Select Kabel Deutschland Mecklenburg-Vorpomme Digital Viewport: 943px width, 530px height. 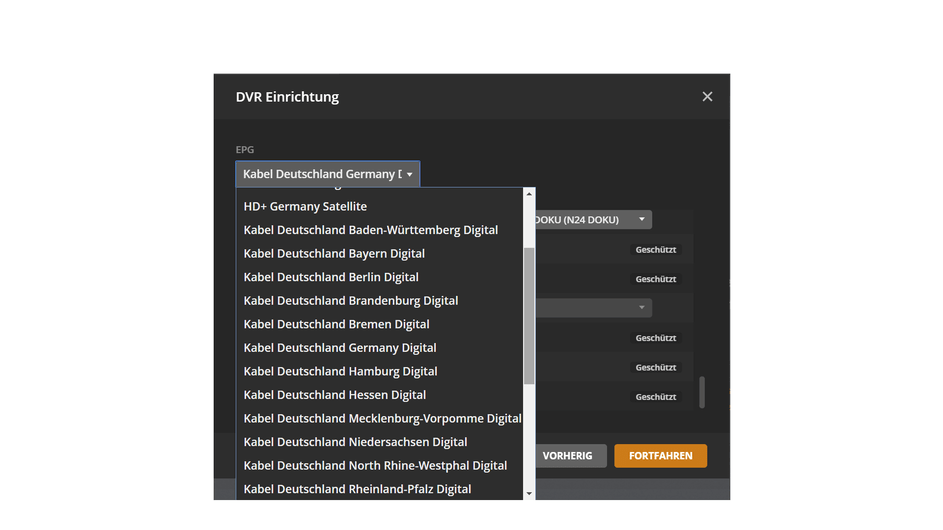(379, 418)
